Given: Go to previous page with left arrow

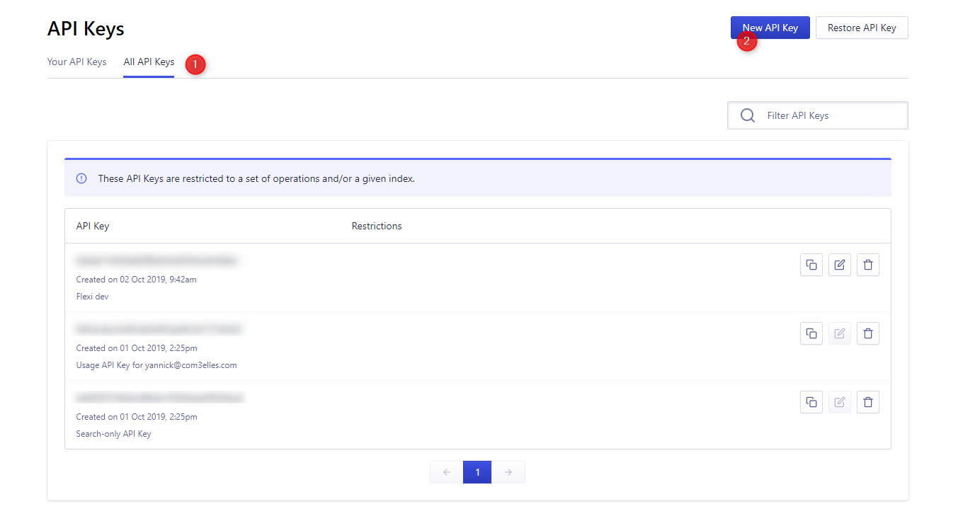Looking at the screenshot, I should point(447,472).
